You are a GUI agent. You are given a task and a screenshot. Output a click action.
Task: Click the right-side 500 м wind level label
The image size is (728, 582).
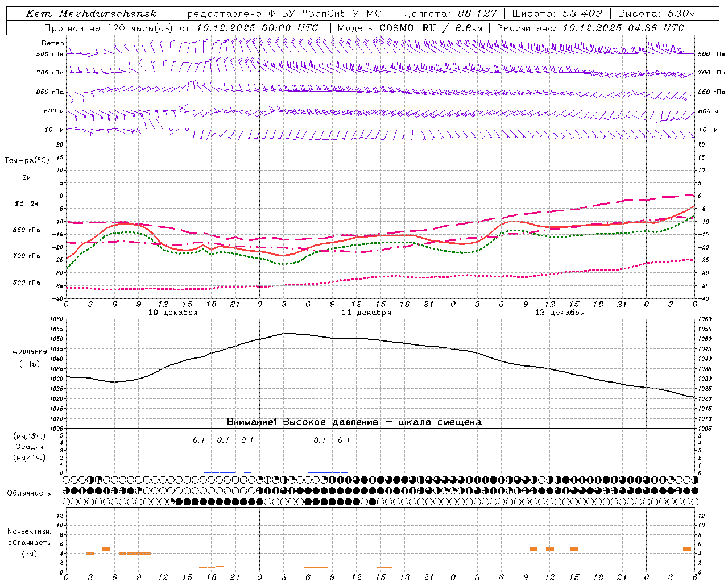(x=708, y=111)
